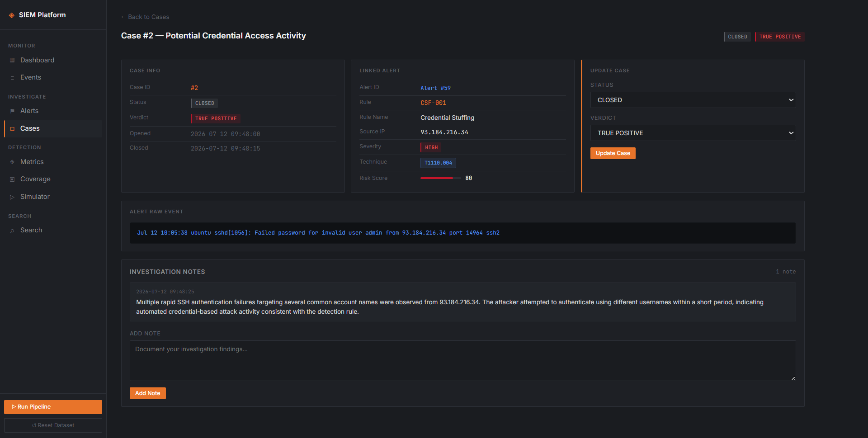
Task: Click the Search magnifier icon in sidebar
Action: pyautogui.click(x=12, y=231)
